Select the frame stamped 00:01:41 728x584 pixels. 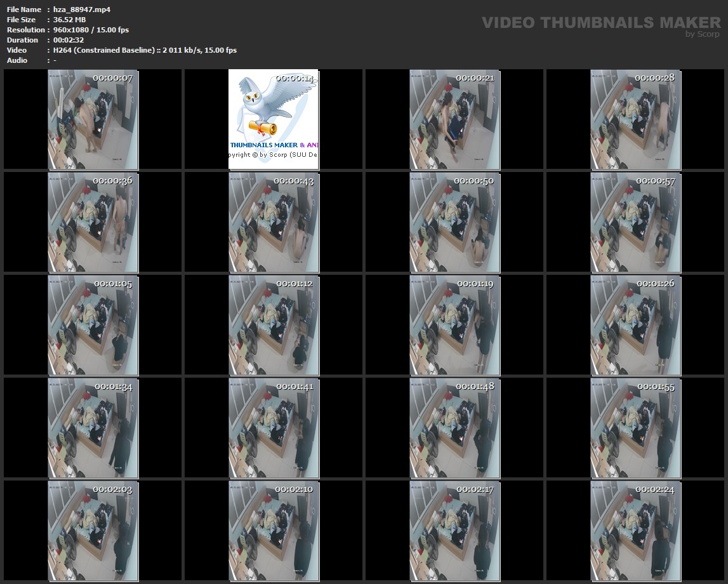[x=274, y=428]
